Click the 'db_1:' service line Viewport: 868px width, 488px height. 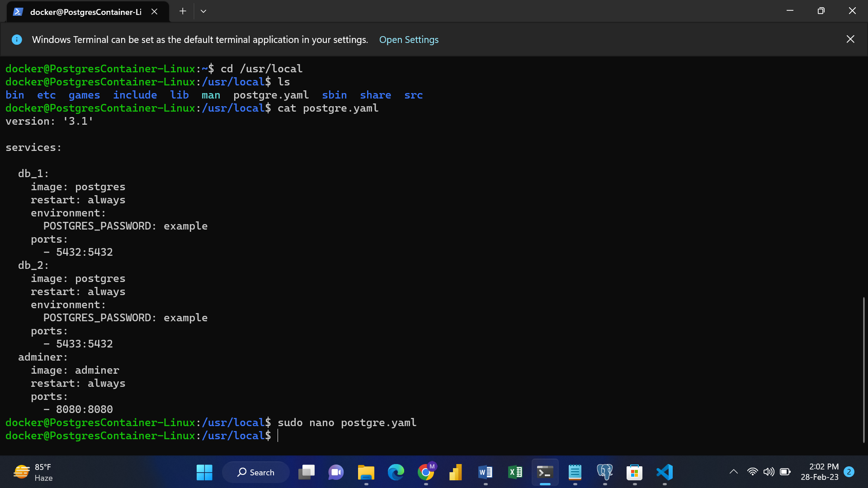point(33,174)
